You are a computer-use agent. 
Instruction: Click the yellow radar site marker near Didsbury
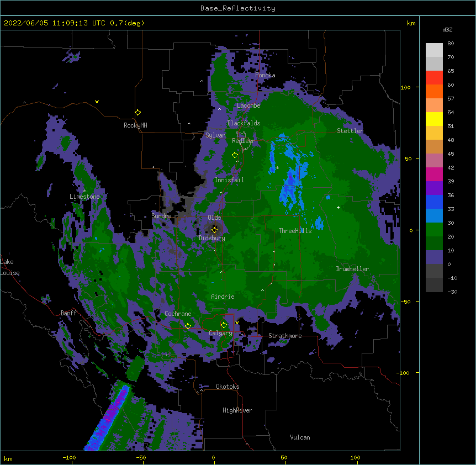pos(214,230)
